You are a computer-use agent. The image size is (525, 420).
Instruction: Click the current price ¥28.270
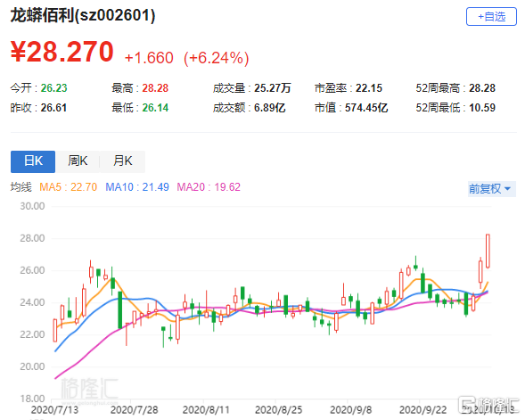(62, 52)
